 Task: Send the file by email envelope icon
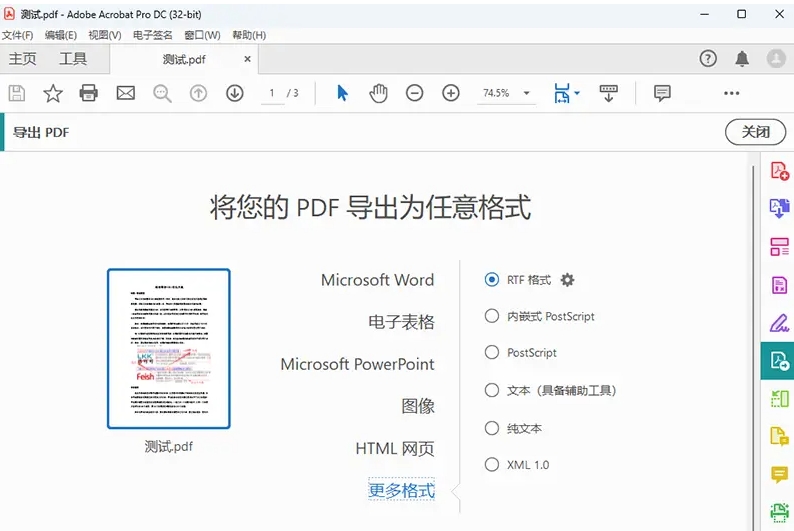pos(126,93)
